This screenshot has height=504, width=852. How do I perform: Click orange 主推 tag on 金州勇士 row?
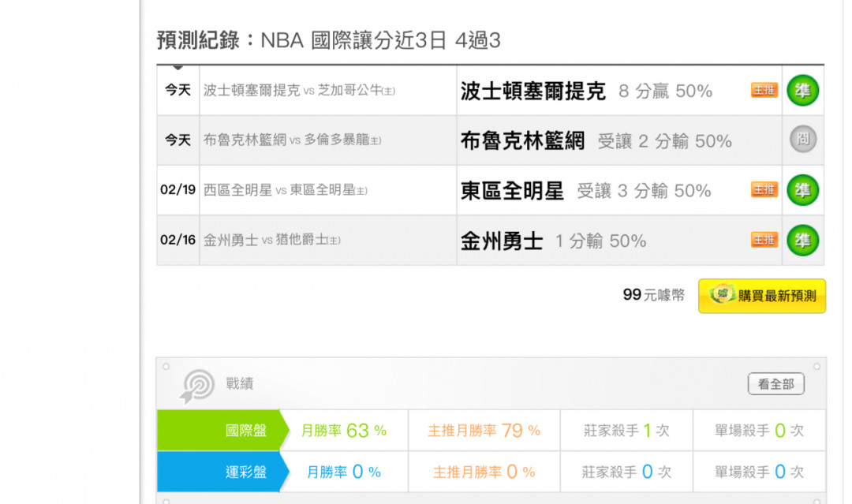[764, 240]
